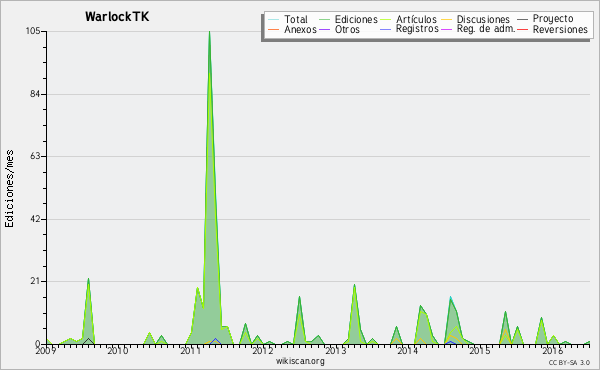Image resolution: width=600 pixels, height=370 pixels.
Task: Click the CC BY-SA 3.0 license text
Action: click(569, 362)
